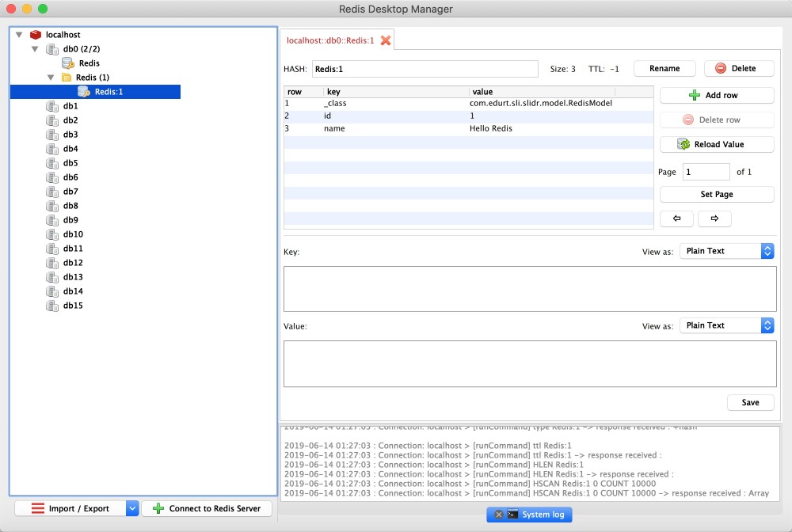792x532 pixels.
Task: Click the Delete key button
Action: coord(738,68)
